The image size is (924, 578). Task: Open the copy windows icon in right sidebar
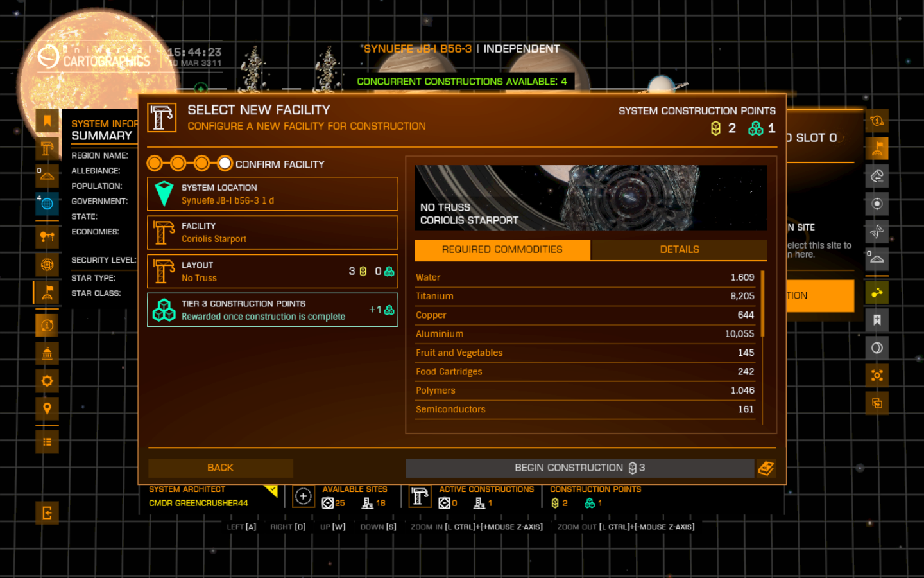pyautogui.click(x=877, y=403)
